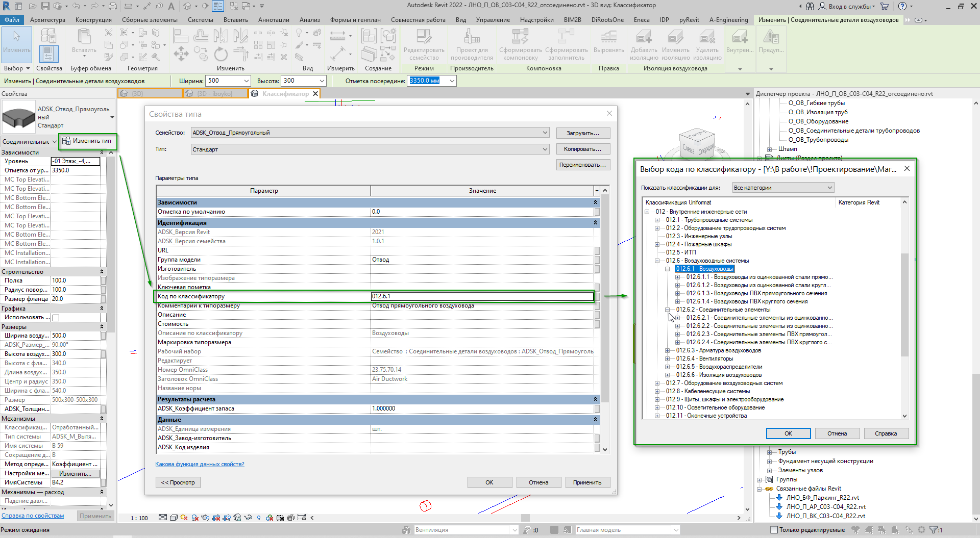Open the default 3D view house icon
This screenshot has height=538, width=980.
point(187,6)
